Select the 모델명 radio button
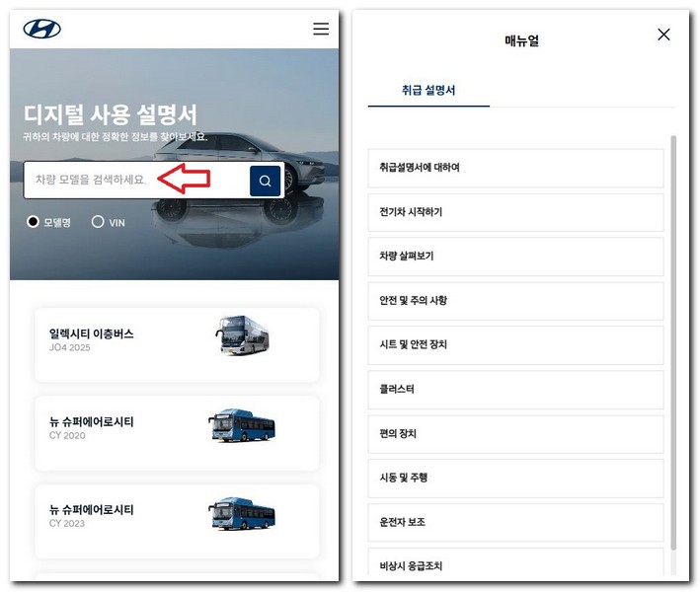The image size is (700, 592). tap(33, 223)
